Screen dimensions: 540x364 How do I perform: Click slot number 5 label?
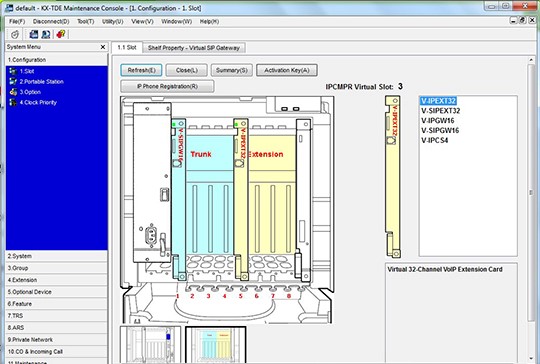[x=240, y=296]
